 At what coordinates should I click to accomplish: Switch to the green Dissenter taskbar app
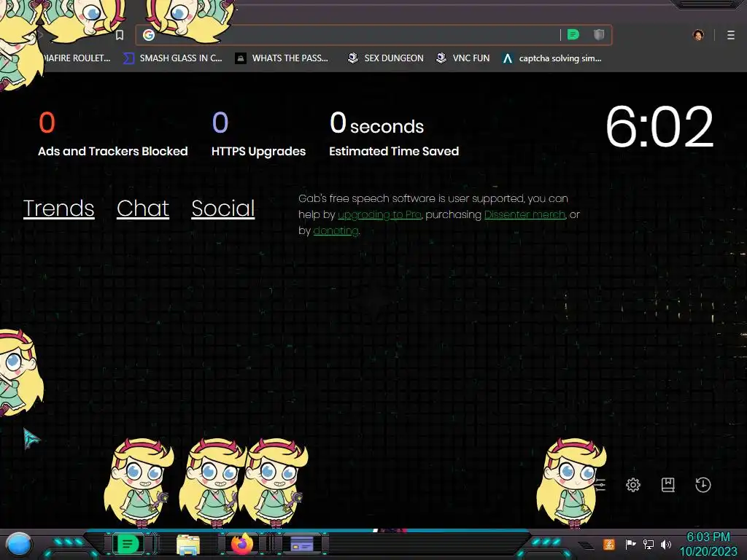(x=128, y=544)
